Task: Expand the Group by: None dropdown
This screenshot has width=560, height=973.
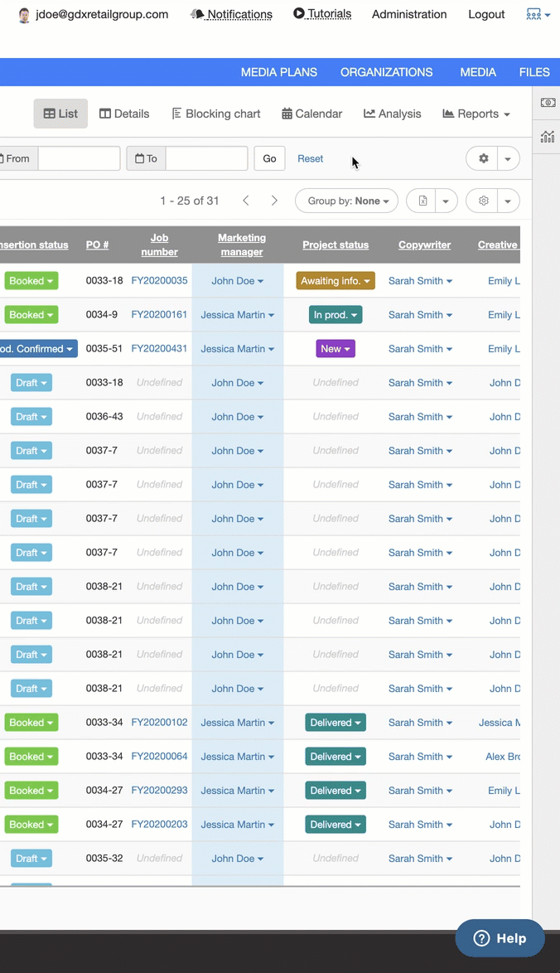Action: click(x=346, y=201)
